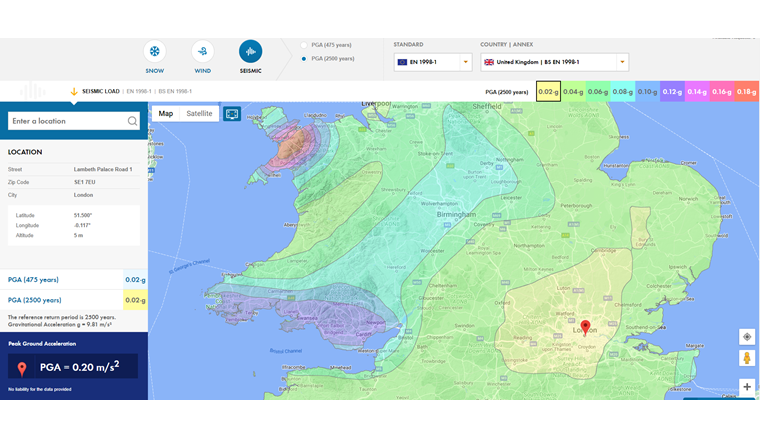This screenshot has height=439, width=760.
Task: Click the pin icon beside PGA result
Action: pyautogui.click(x=22, y=369)
